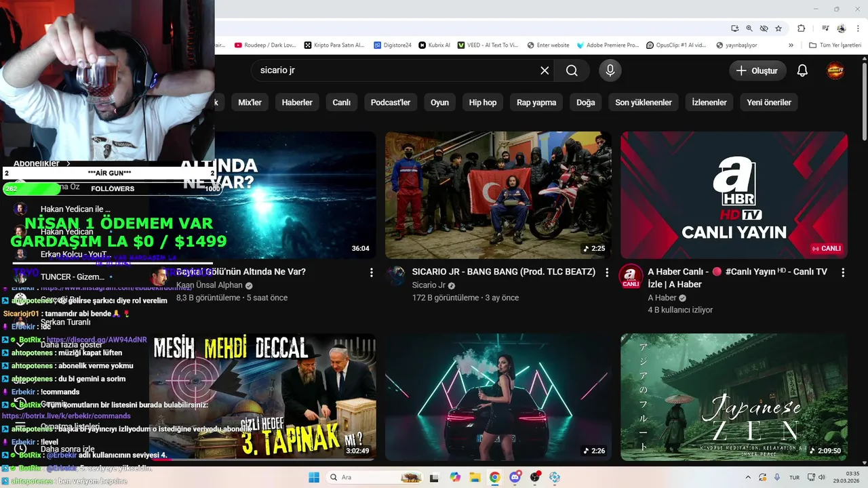This screenshot has width=868, height=488.
Task: Bookmark this page with the star icon
Action: [x=778, y=28]
